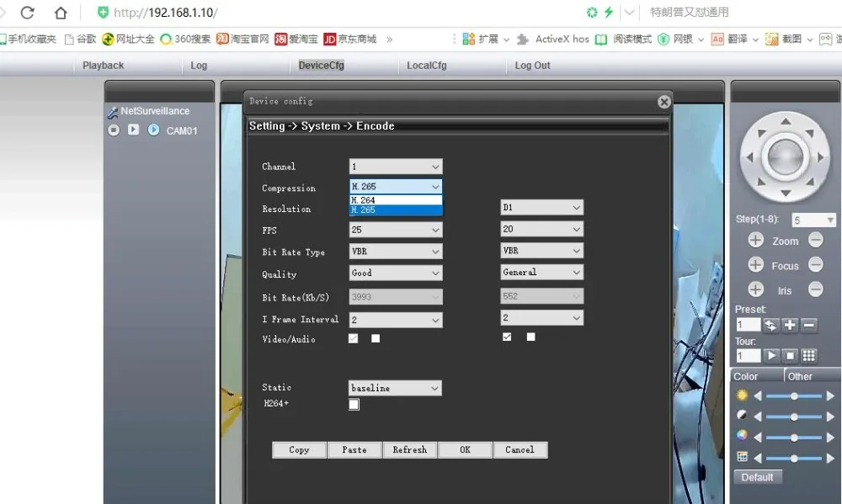Decrease contrast with the left arrow

[x=758, y=416]
